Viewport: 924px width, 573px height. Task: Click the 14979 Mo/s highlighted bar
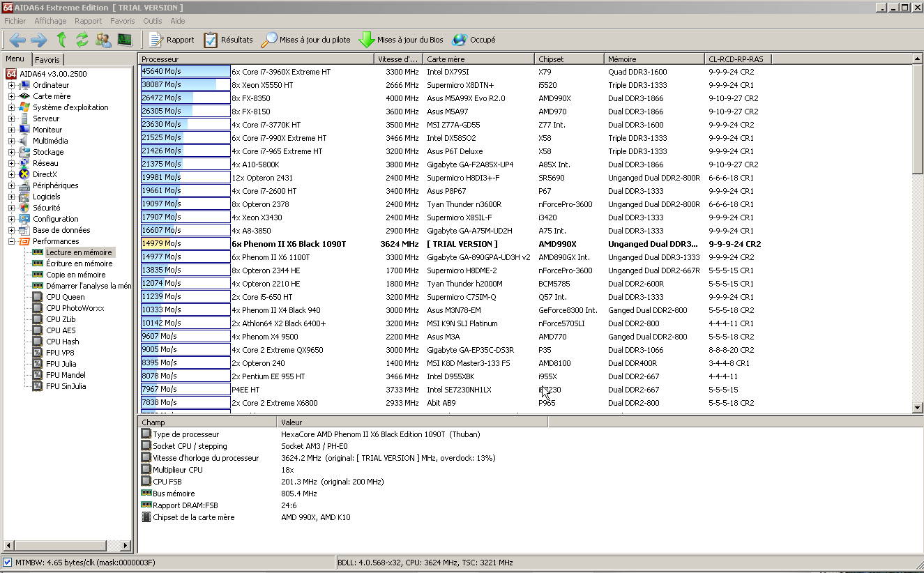[x=185, y=244]
